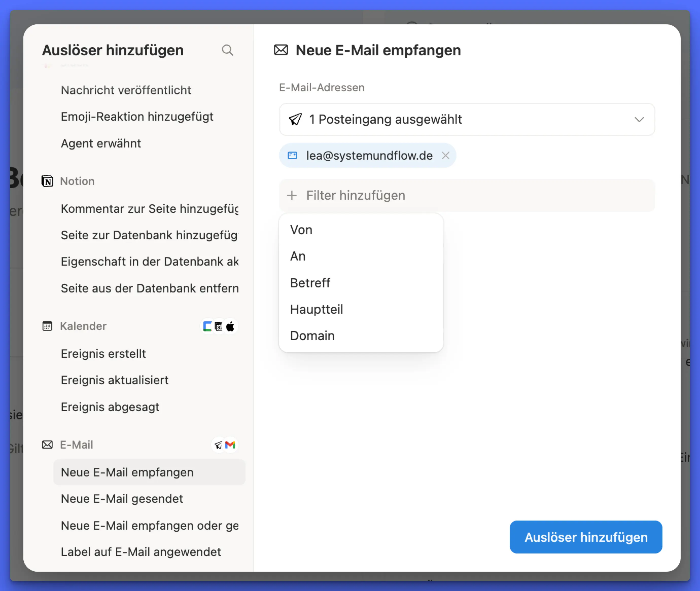Select Betreff from filter menu
The height and width of the screenshot is (591, 700).
[310, 283]
